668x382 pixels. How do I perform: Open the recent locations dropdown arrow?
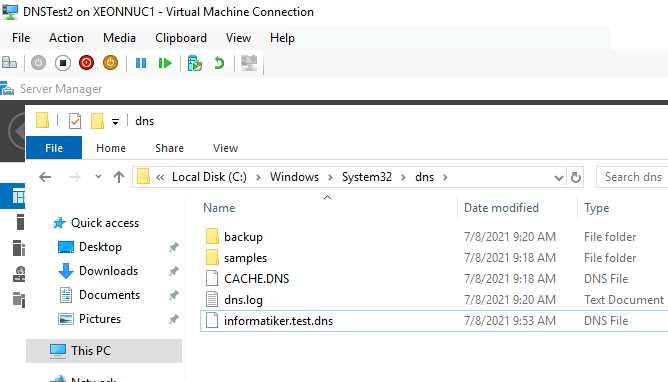[98, 177]
